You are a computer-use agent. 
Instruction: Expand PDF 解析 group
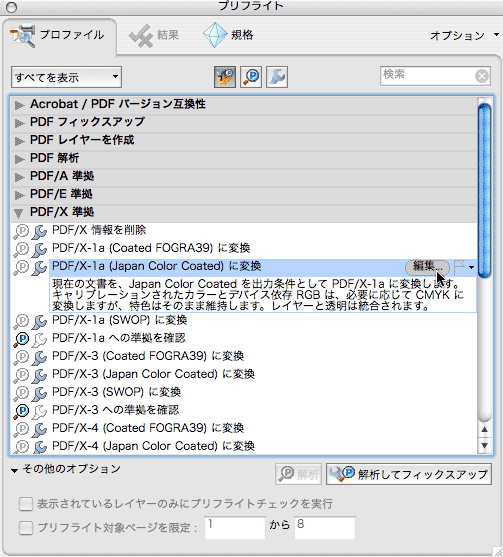[x=19, y=159]
